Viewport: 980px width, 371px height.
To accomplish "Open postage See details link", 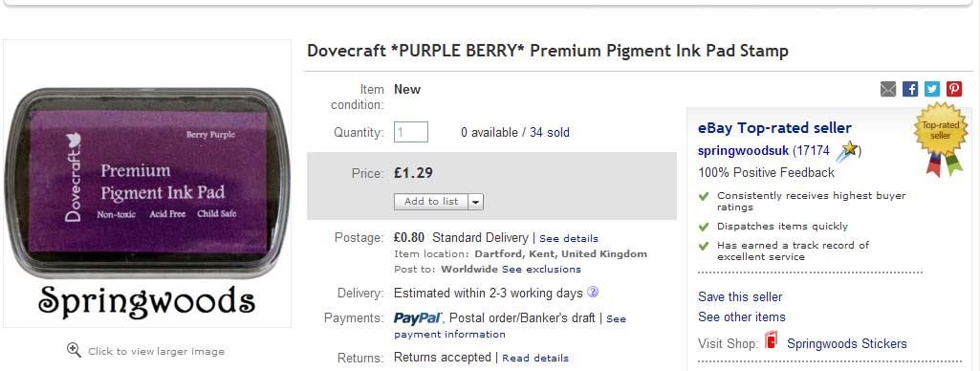I will 569,239.
